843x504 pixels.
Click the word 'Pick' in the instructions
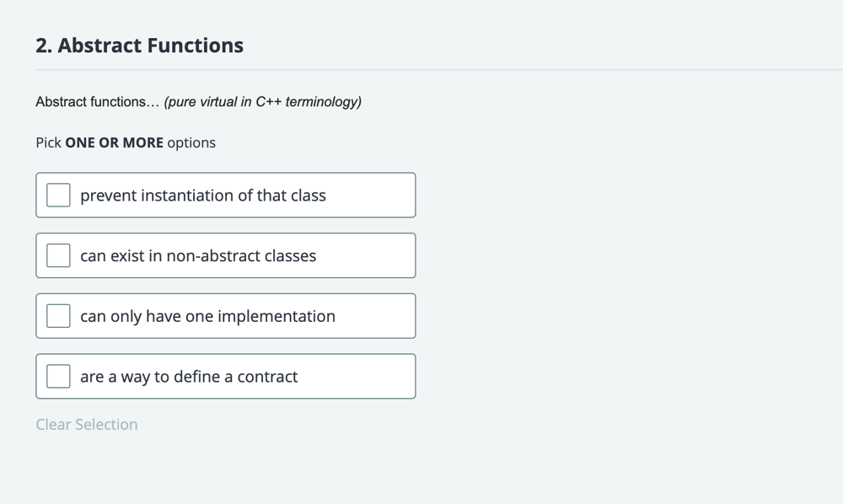coord(48,142)
